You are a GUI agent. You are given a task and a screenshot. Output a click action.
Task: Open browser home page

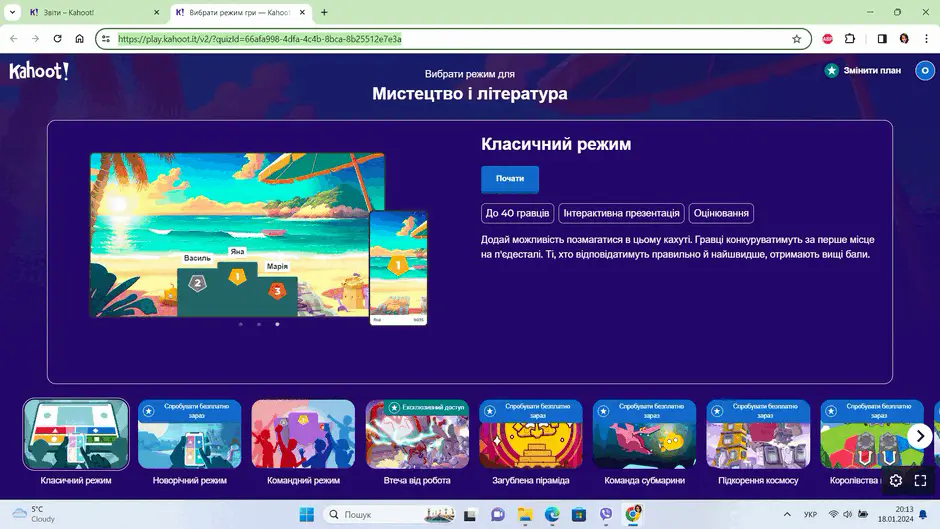click(x=79, y=39)
